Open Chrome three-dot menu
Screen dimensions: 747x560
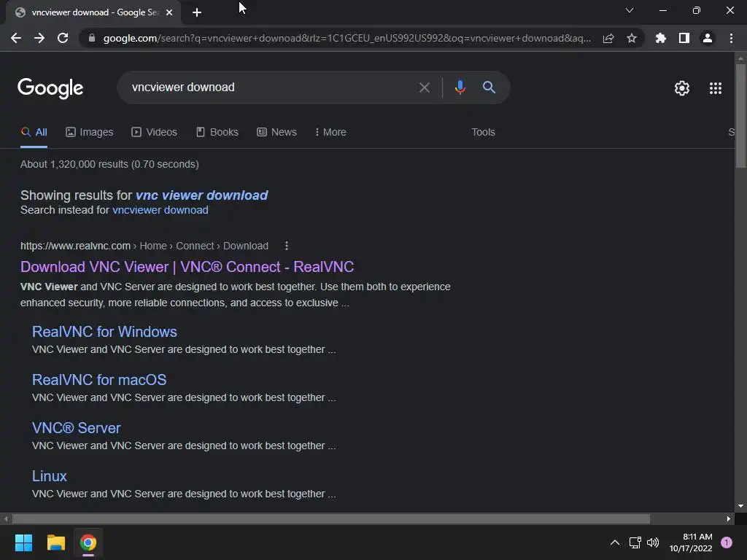[x=731, y=38]
